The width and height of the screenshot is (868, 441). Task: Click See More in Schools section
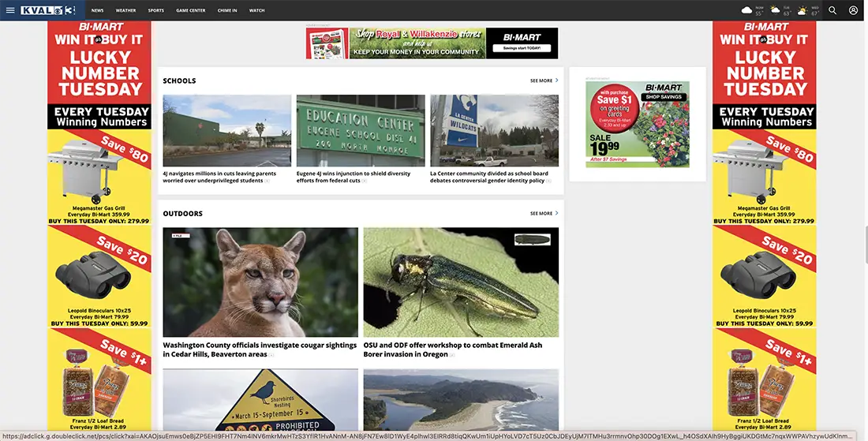(544, 80)
